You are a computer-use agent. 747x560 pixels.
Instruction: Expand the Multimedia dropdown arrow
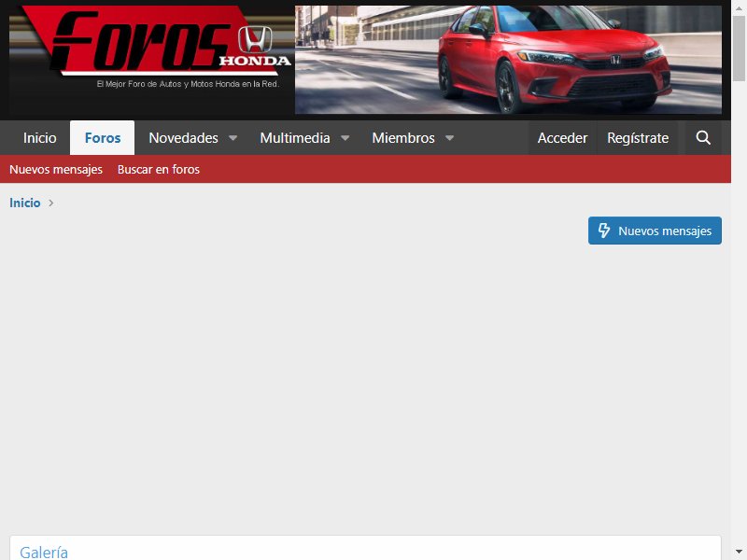(x=345, y=138)
